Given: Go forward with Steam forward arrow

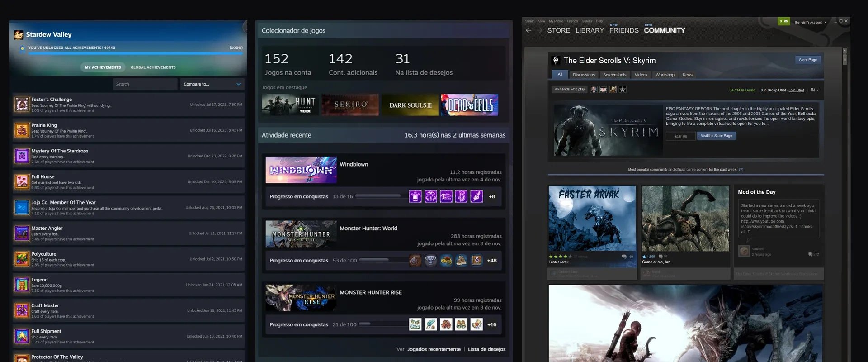Looking at the screenshot, I should (539, 30).
